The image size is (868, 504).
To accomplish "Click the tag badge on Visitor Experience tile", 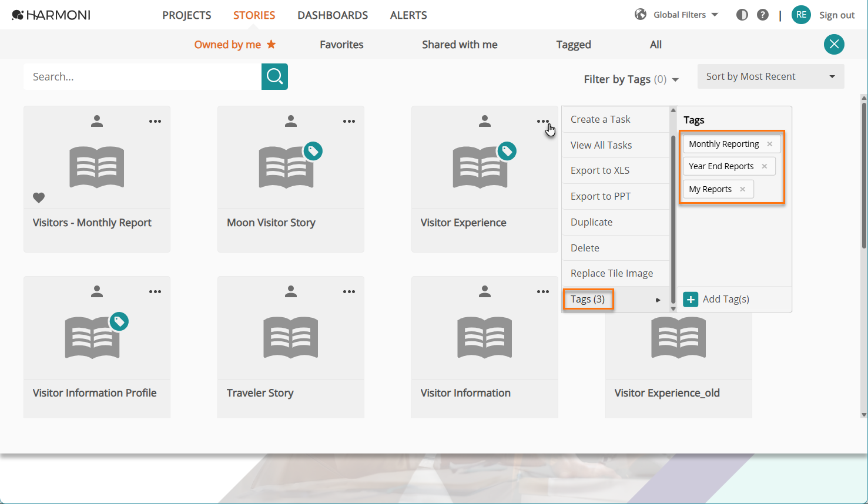I will [507, 152].
